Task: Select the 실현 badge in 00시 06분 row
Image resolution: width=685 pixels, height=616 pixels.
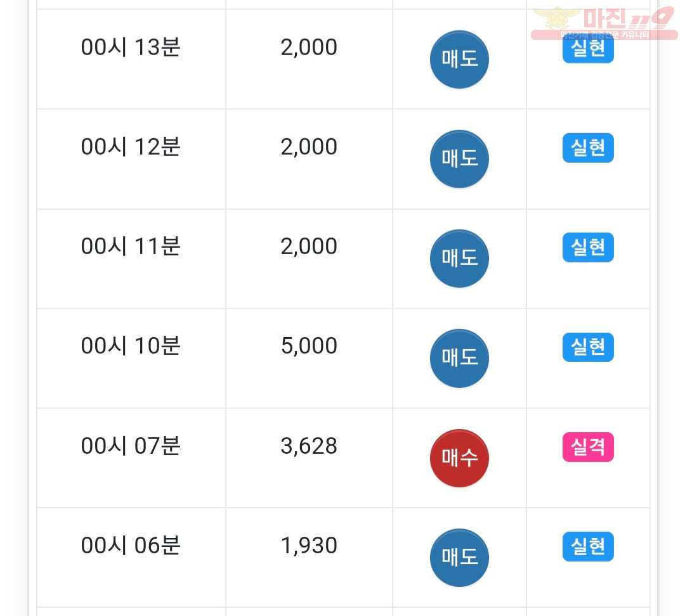Action: tap(588, 546)
